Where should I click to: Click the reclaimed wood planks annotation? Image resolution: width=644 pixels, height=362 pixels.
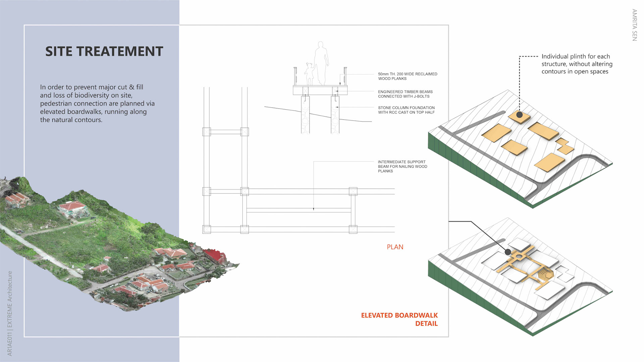pyautogui.click(x=408, y=76)
